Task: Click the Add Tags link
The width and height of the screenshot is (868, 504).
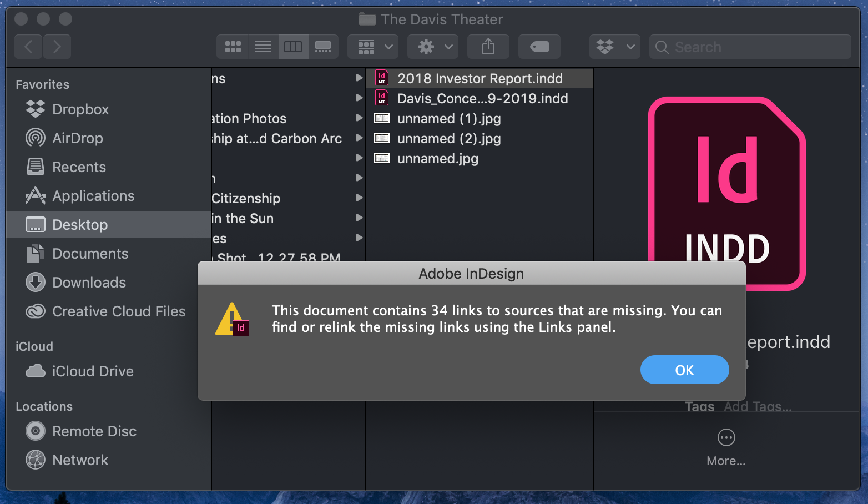Action: 757,406
